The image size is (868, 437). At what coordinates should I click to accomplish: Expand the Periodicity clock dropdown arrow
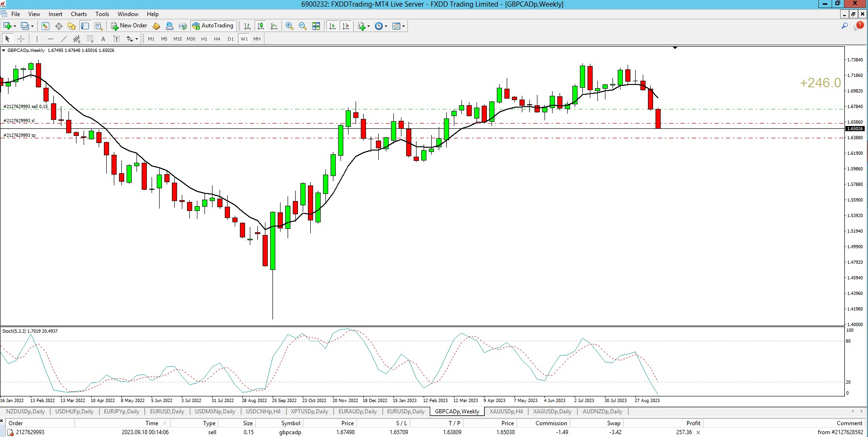tap(386, 26)
